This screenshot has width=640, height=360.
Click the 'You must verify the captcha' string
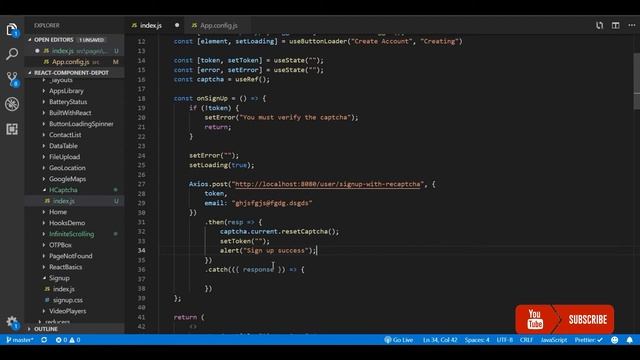point(295,118)
